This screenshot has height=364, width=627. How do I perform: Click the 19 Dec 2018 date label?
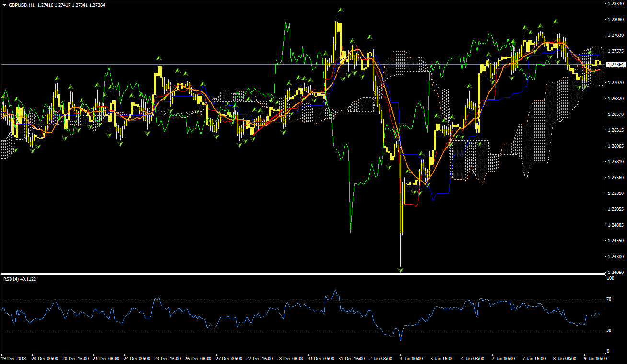click(13, 358)
